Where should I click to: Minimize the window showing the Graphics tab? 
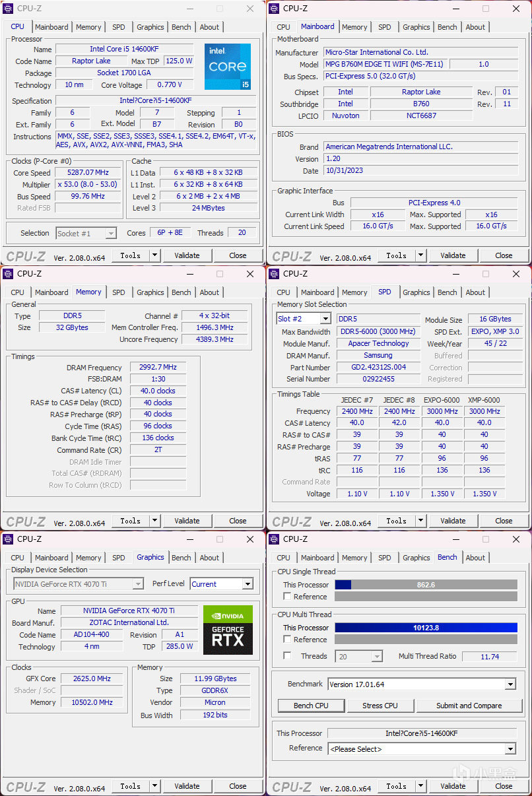click(189, 539)
